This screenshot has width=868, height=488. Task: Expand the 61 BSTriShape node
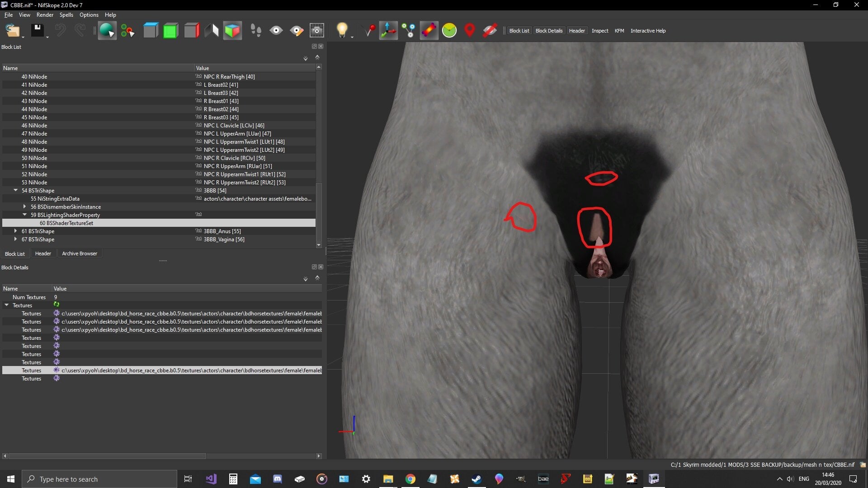(x=16, y=231)
